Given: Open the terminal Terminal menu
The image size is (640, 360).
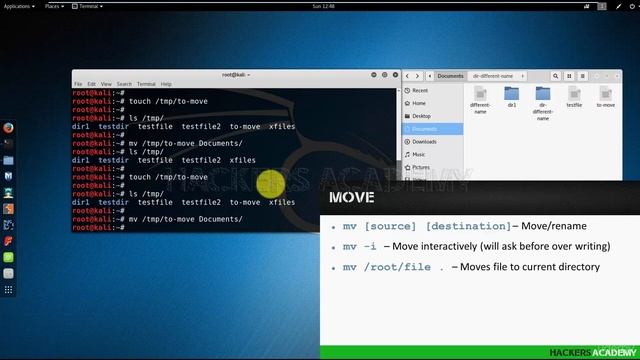Looking at the screenshot, I should click(146, 84).
